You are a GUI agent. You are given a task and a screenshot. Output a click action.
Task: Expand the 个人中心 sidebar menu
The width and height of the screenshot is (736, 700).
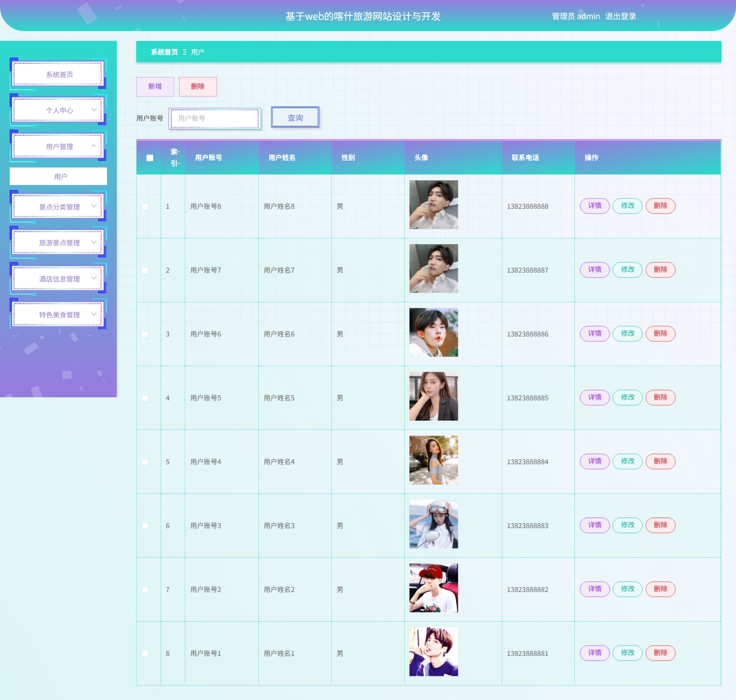pyautogui.click(x=58, y=110)
